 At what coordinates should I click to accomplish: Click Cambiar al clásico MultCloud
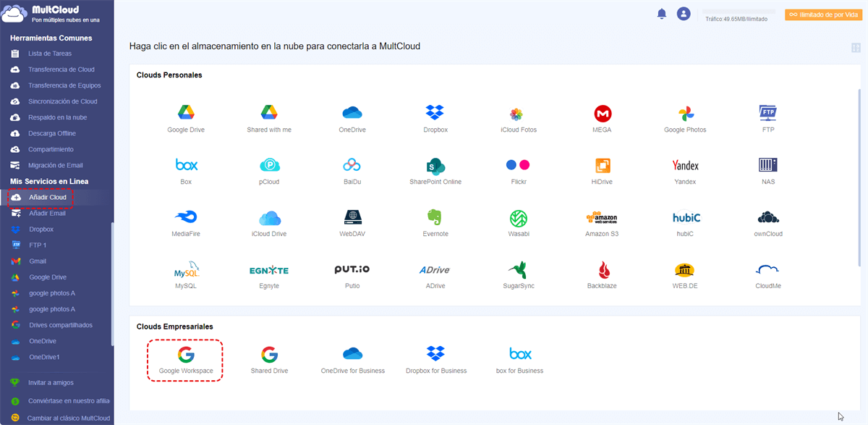coord(69,418)
